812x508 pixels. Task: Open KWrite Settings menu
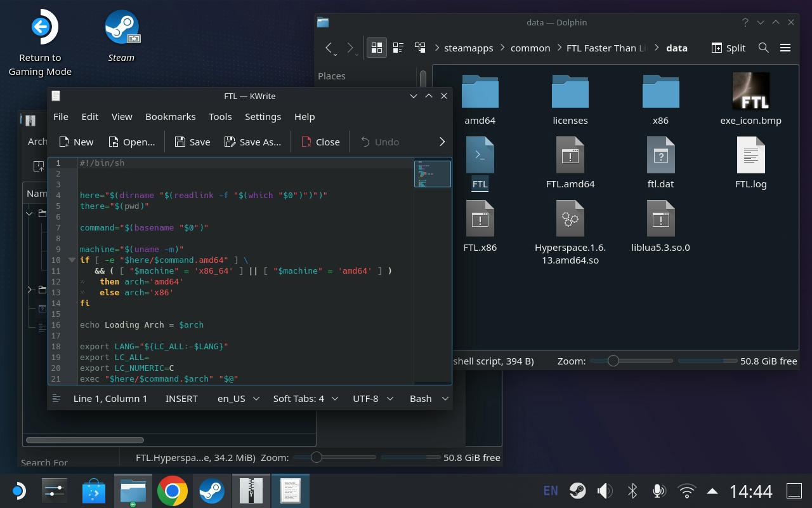(263, 116)
